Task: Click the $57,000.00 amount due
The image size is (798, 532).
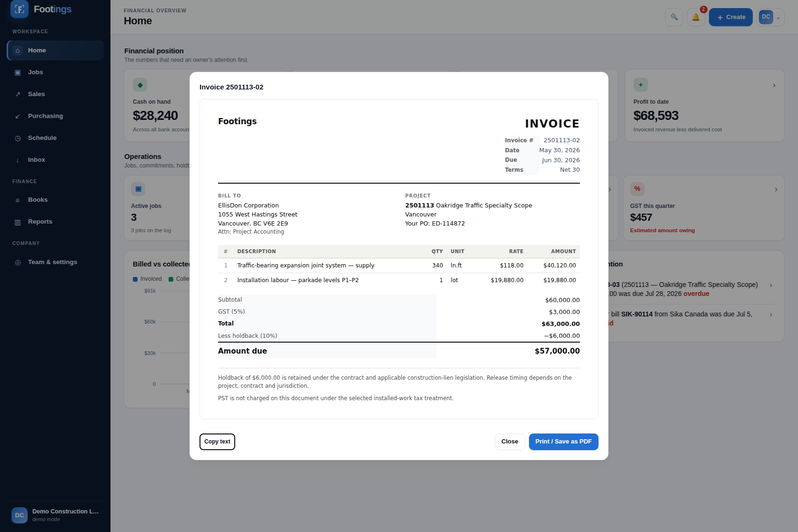Action: [557, 351]
